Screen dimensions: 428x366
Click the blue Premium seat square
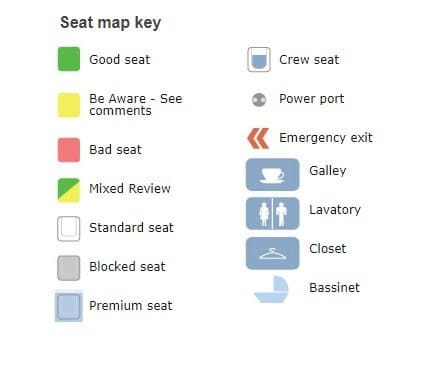69,307
